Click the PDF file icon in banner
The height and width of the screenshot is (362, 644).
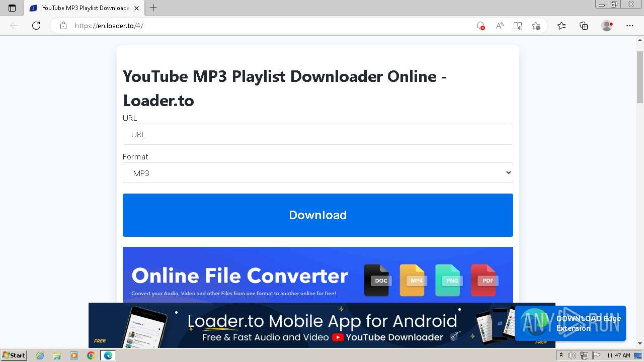(x=484, y=280)
